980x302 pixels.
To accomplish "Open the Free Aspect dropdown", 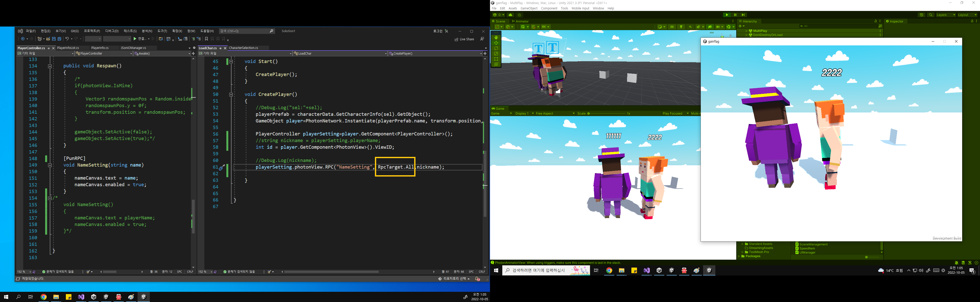I will (555, 113).
